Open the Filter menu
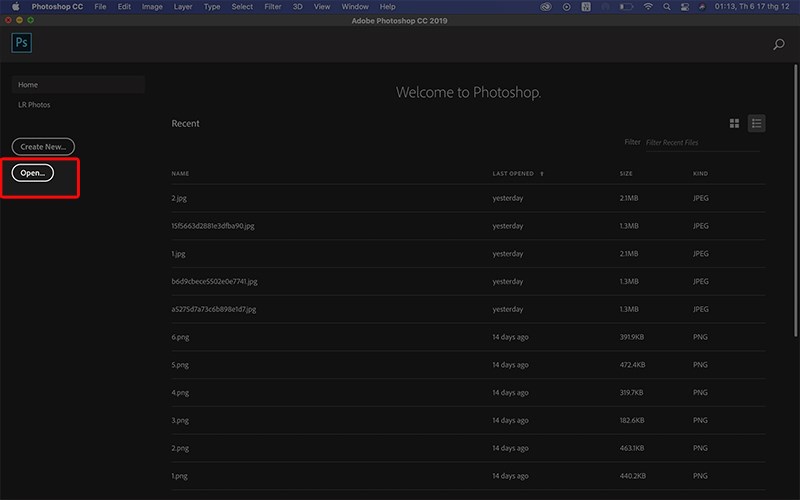This screenshot has height=500, width=800. [272, 7]
